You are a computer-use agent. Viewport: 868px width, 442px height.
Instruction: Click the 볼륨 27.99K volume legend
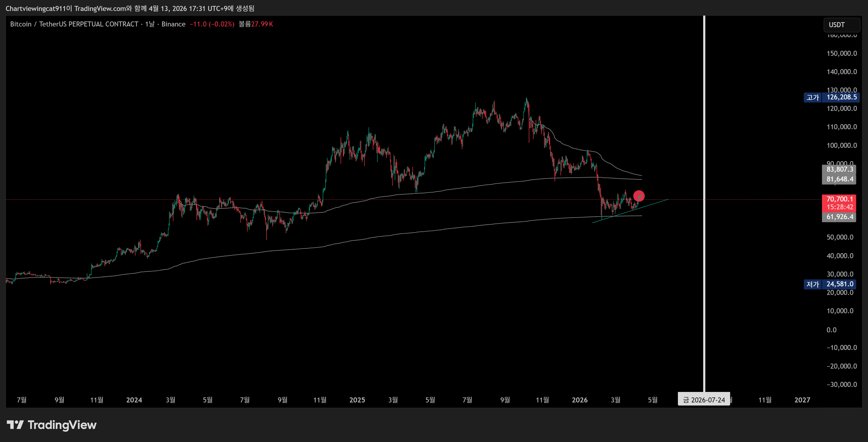pos(256,24)
